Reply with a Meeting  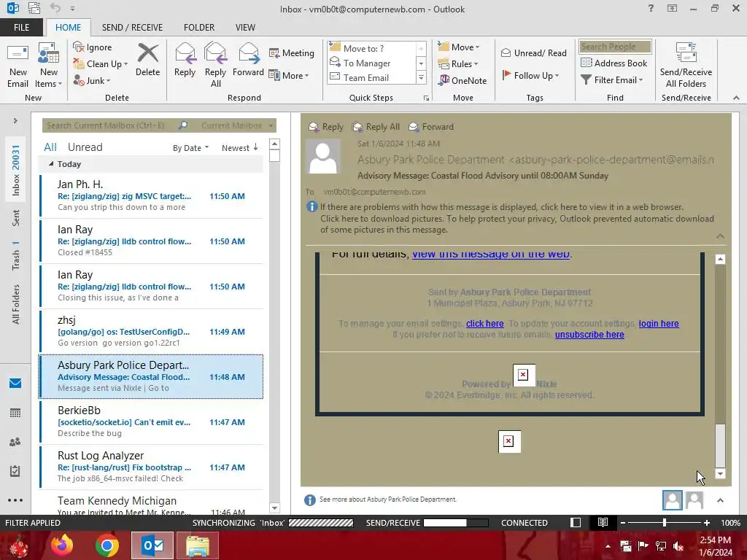click(292, 52)
